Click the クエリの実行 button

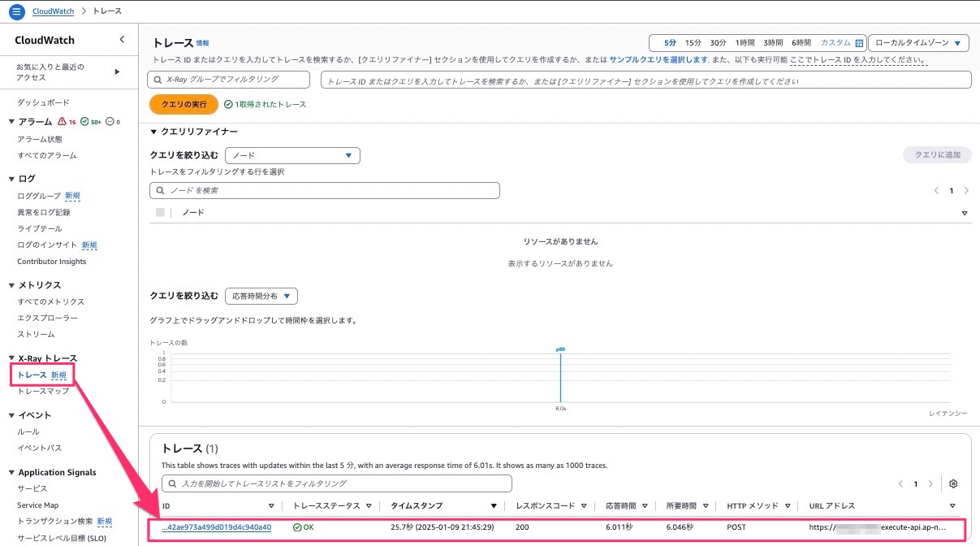(x=183, y=104)
